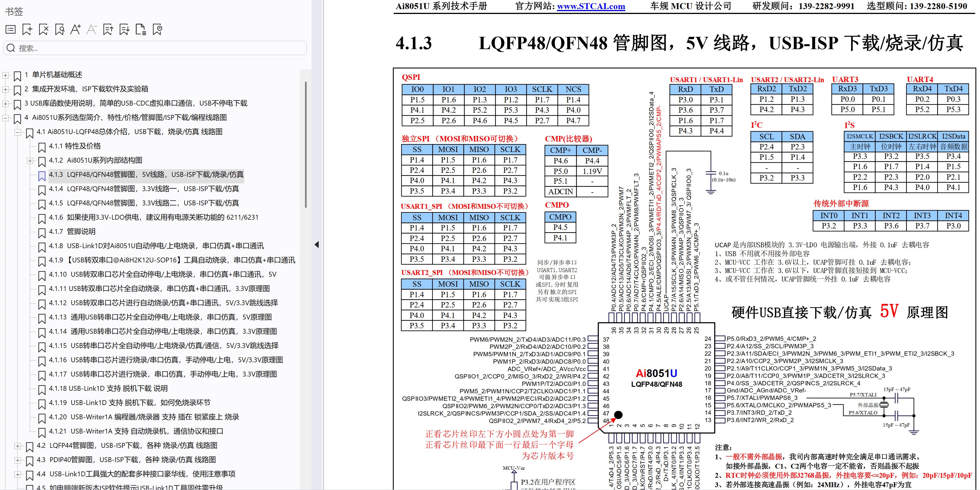
Task: Expand chapter 2 bookmark node
Action: tap(5, 90)
